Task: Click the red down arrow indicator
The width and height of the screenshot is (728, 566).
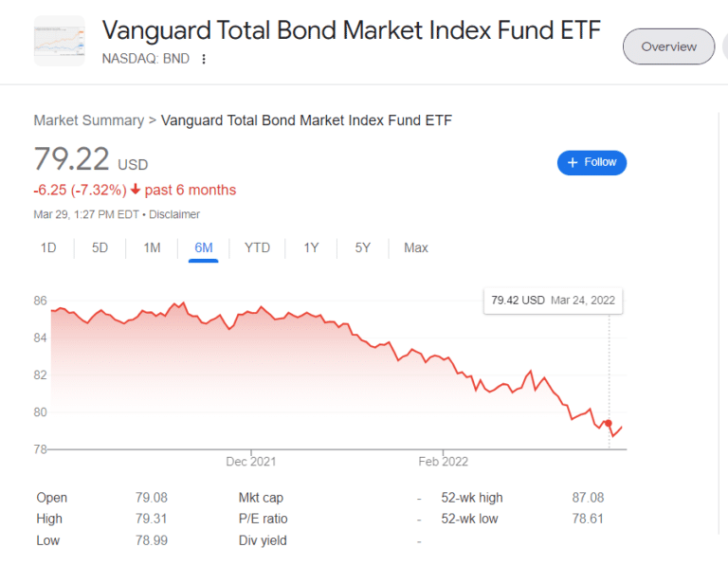Action: click(136, 190)
